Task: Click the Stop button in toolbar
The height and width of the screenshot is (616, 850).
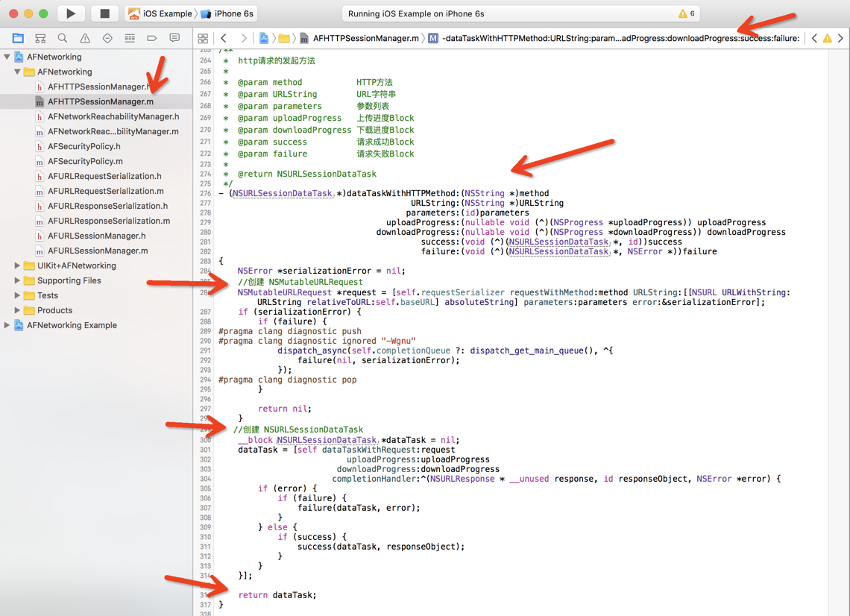Action: click(104, 13)
